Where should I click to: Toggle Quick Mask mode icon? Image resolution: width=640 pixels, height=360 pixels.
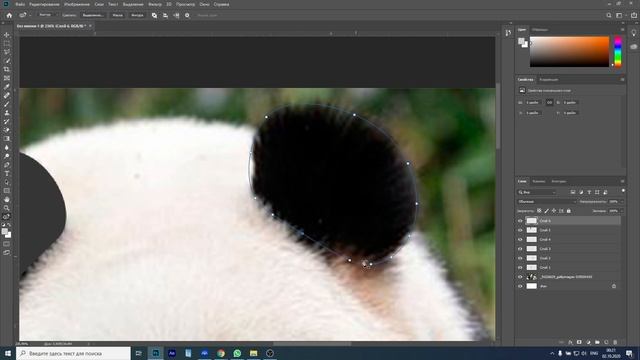[x=7, y=244]
